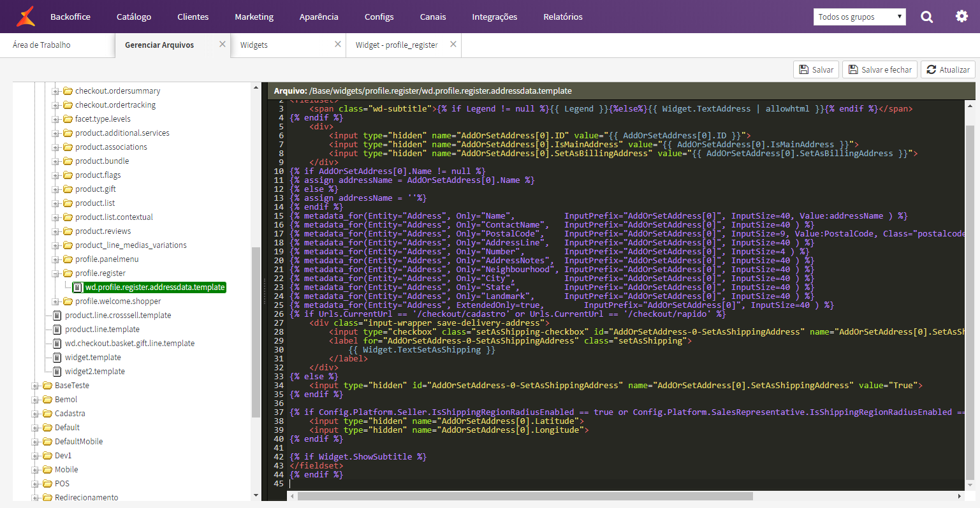The image size is (980, 508).
Task: Open the Backoffice menu
Action: pyautogui.click(x=70, y=17)
